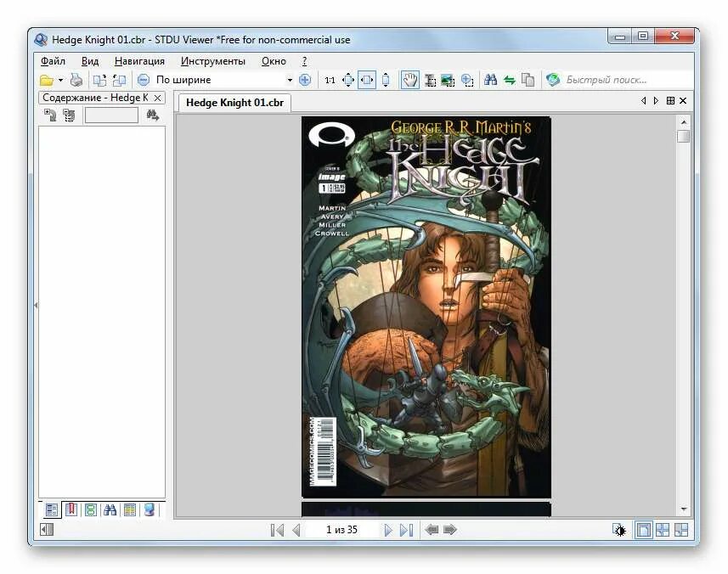728x574 pixels.
Task: Choose the Select Image tool
Action: [448, 81]
